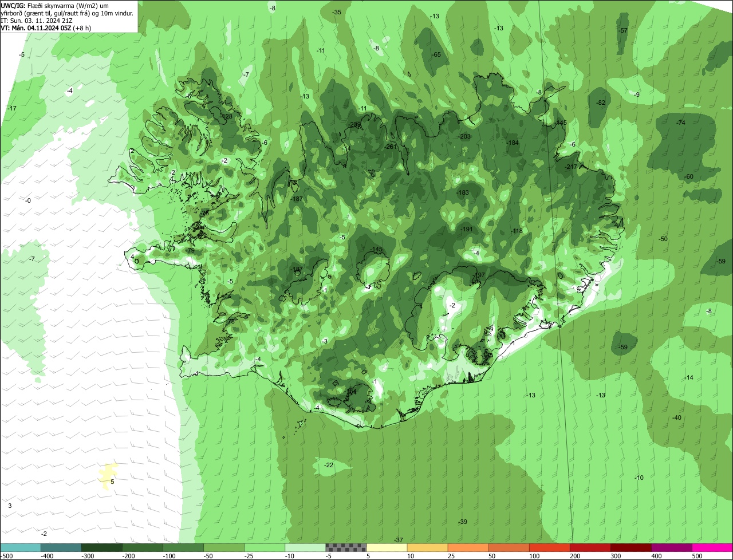
Task: Click the legend swatch between -200 and -100
Action: click(143, 547)
